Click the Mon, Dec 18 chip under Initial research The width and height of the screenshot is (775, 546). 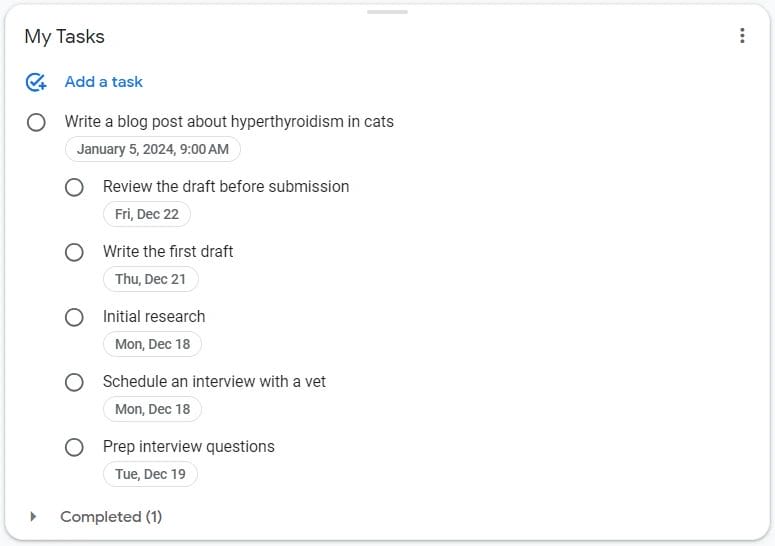(x=152, y=345)
